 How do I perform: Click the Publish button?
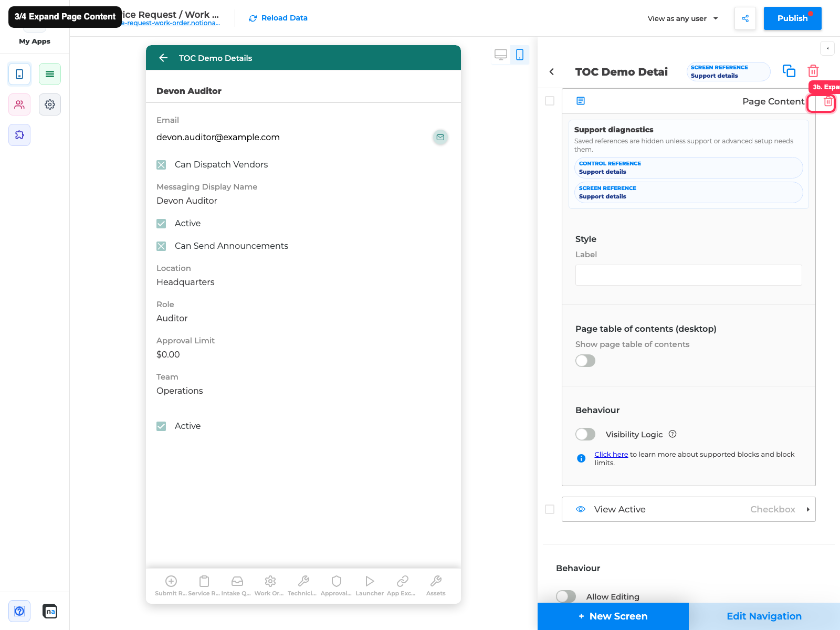click(x=793, y=18)
